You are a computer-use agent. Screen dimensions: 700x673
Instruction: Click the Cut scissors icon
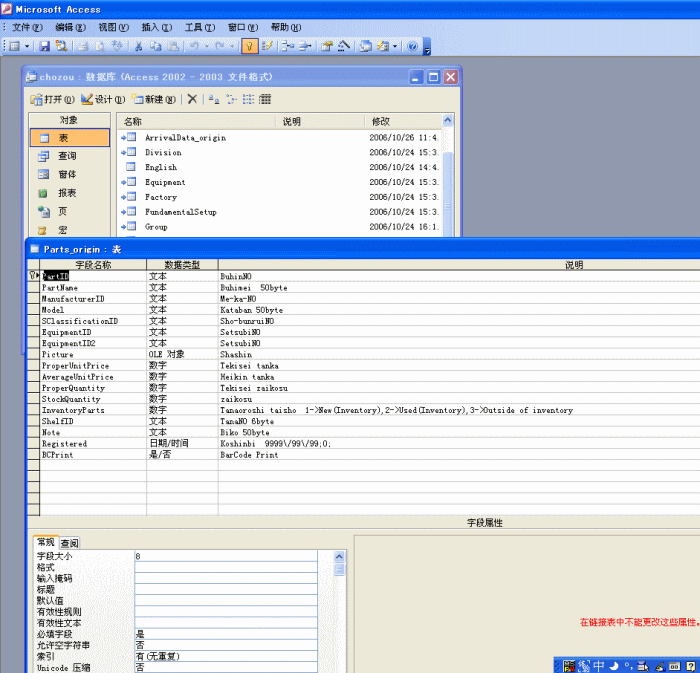point(139,46)
